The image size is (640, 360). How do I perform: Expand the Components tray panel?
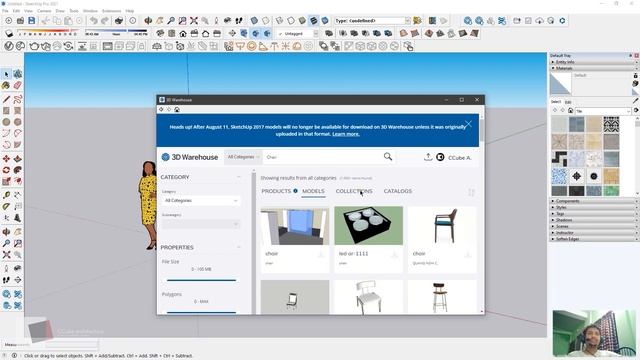click(593, 201)
